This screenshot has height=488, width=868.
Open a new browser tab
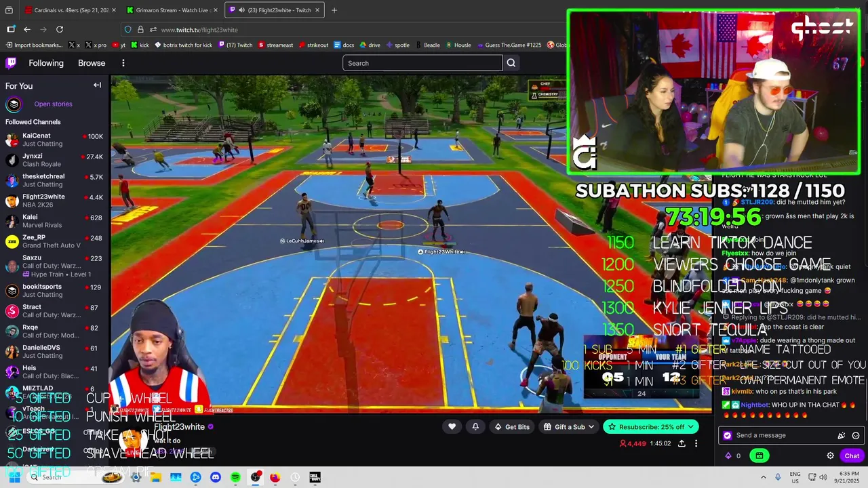pyautogui.click(x=334, y=10)
